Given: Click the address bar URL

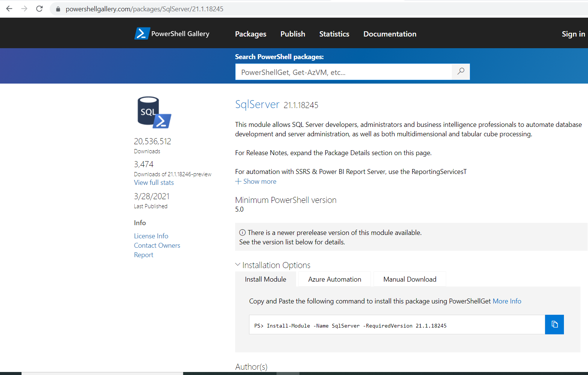Looking at the screenshot, I should pos(144,9).
